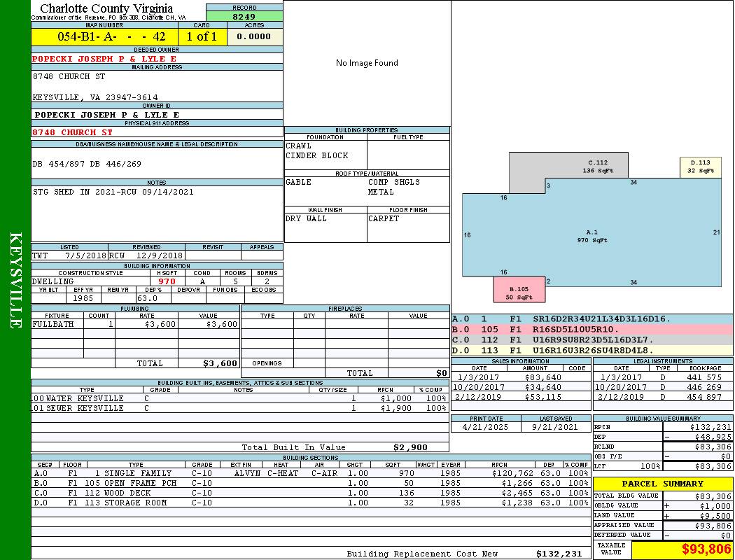Image resolution: width=735 pixels, height=560 pixels.
Task: Click 101 SEWER KEYSVILLE built-in row
Action: click(x=240, y=408)
